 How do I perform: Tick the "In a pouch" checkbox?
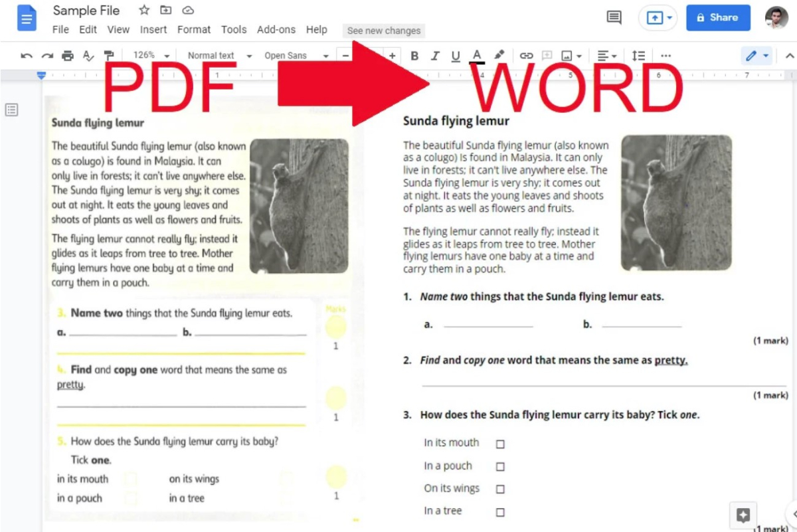pos(500,467)
